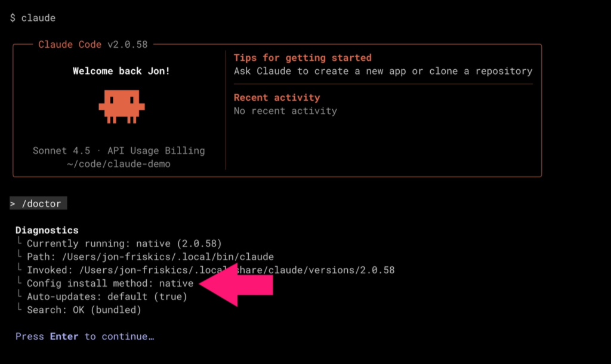Click the "No recent activity" line
Image resolution: width=611 pixels, height=364 pixels.
click(x=286, y=110)
